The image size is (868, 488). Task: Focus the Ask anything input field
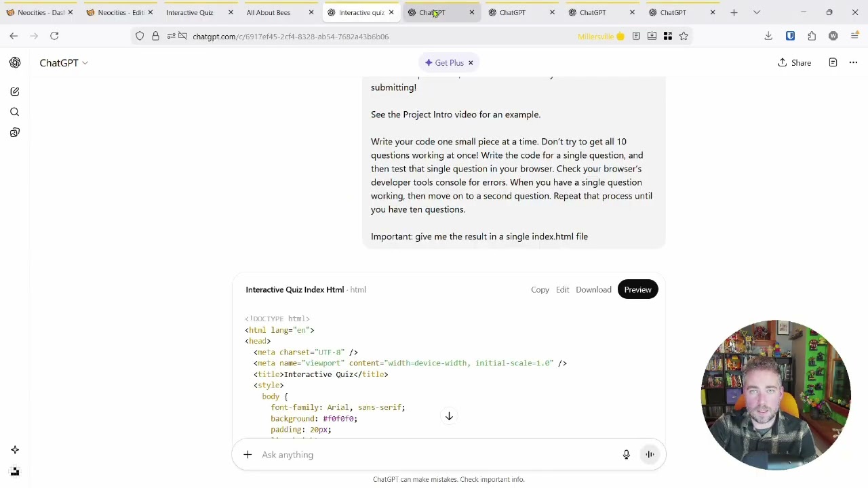pyautogui.click(x=437, y=455)
